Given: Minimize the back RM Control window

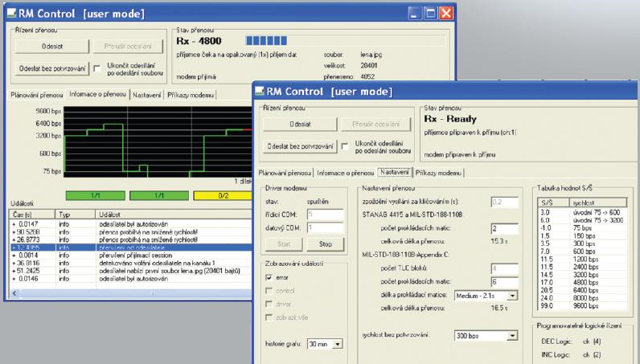Looking at the screenshot, I should click(x=415, y=13).
